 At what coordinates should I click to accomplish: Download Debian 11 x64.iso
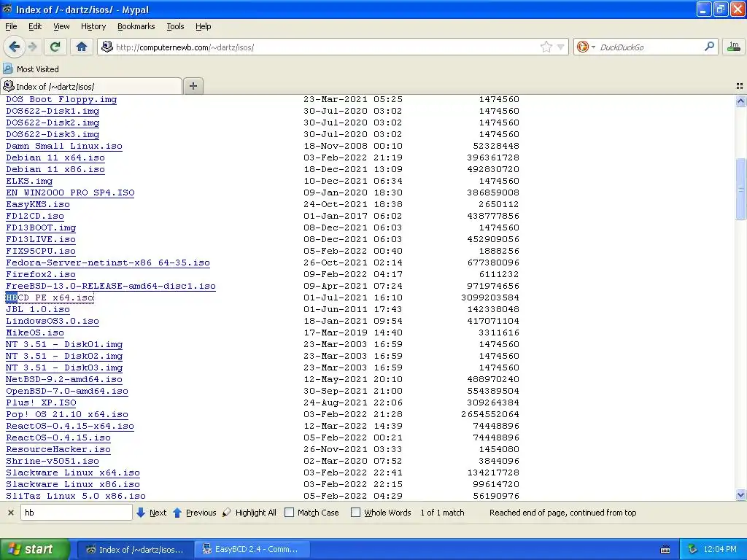coord(55,157)
